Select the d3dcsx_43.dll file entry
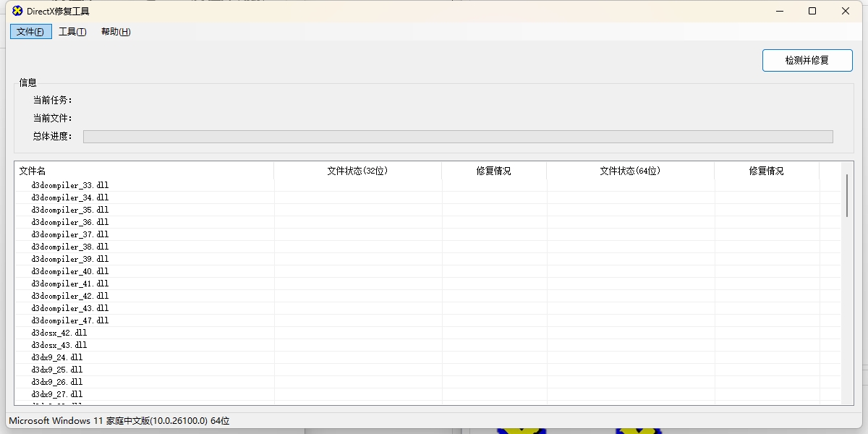 [58, 345]
